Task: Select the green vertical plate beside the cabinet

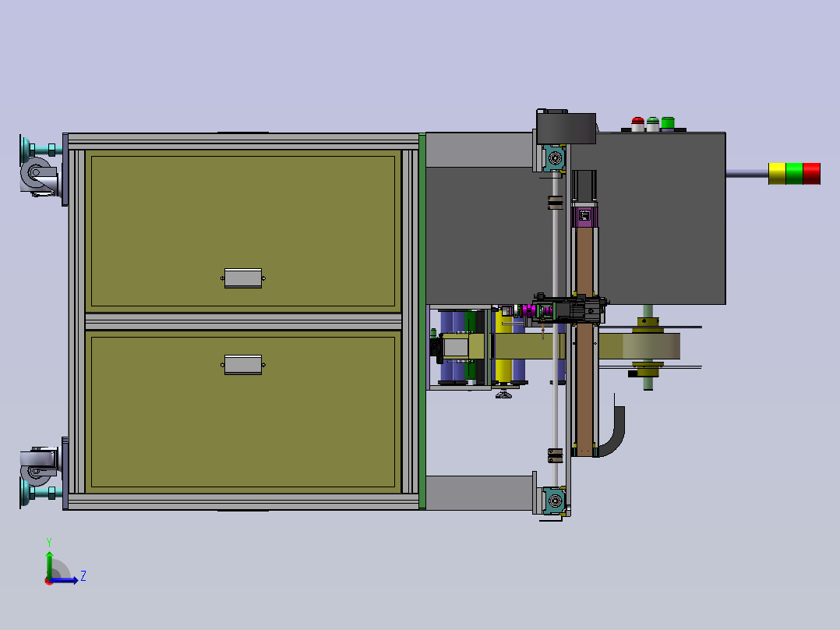Action: point(422,320)
